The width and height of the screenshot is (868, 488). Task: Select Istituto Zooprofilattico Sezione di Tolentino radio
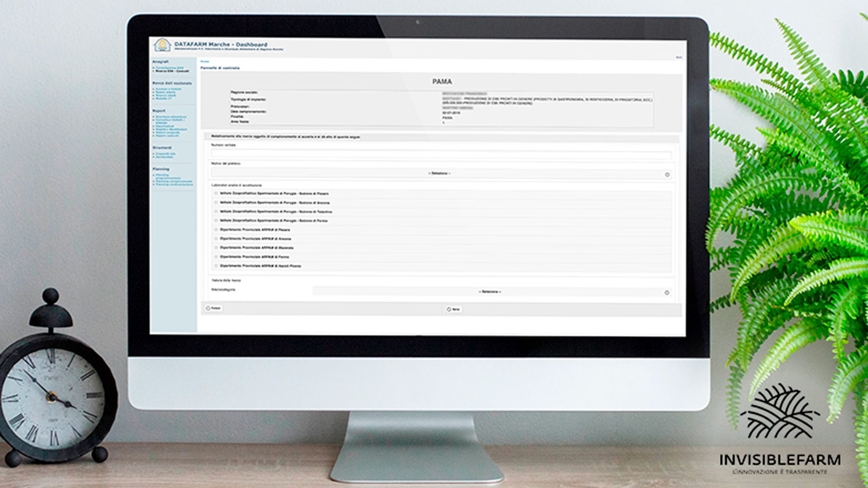pos(216,211)
